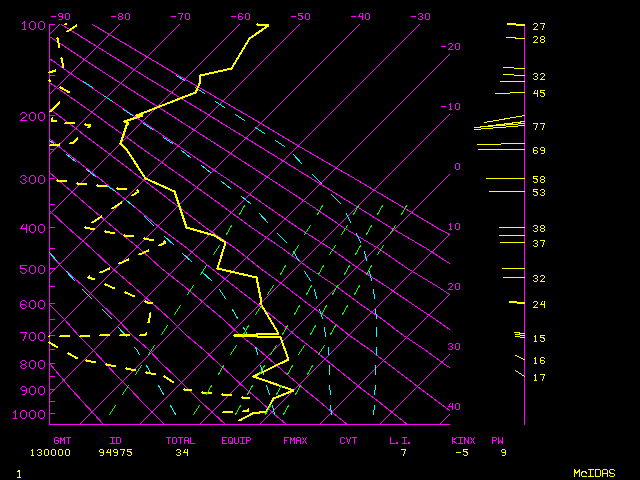Select the PW column header
The image size is (640, 480).
click(x=497, y=440)
